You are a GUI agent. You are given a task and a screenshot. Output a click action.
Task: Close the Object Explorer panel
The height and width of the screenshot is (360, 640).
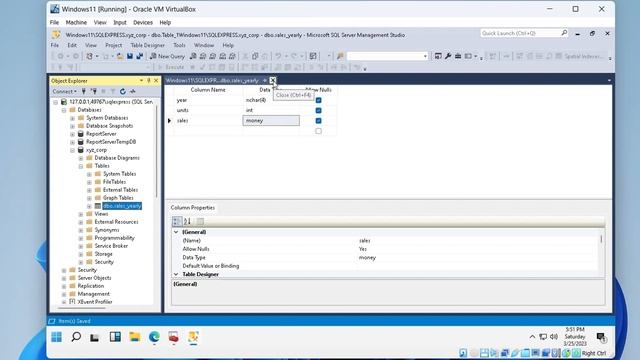[156, 81]
